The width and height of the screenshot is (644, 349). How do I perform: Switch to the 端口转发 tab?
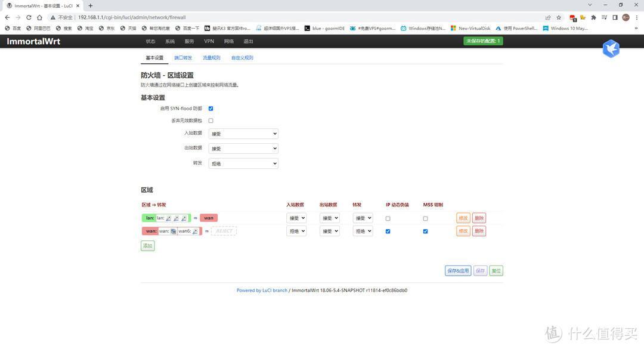click(183, 57)
